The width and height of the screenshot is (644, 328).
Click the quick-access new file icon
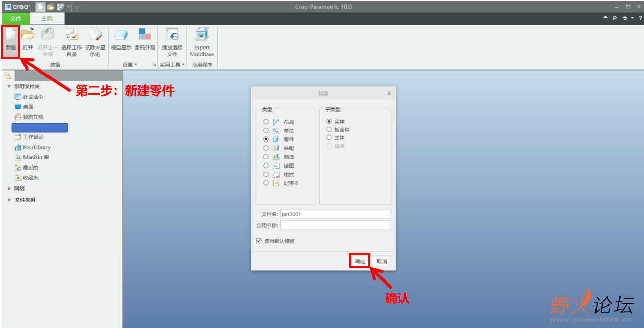(x=40, y=7)
